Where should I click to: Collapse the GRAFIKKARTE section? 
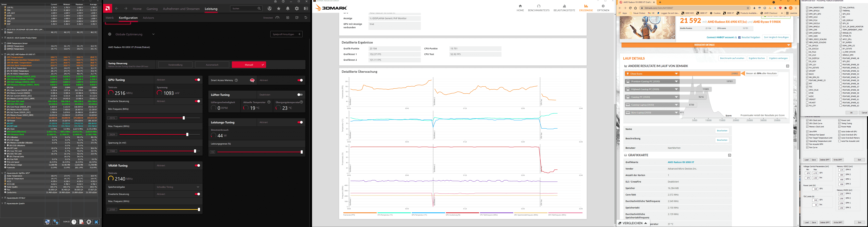(x=729, y=155)
